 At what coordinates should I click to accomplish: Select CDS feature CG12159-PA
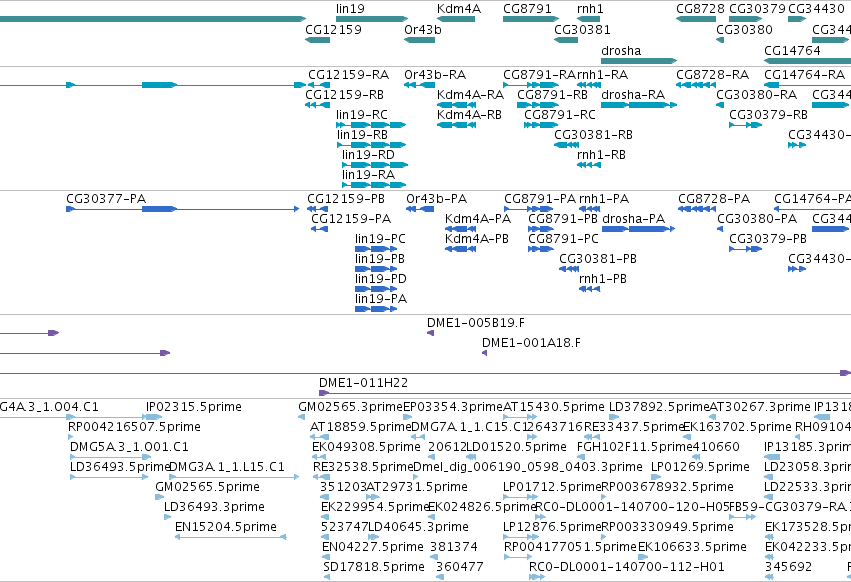point(319,229)
